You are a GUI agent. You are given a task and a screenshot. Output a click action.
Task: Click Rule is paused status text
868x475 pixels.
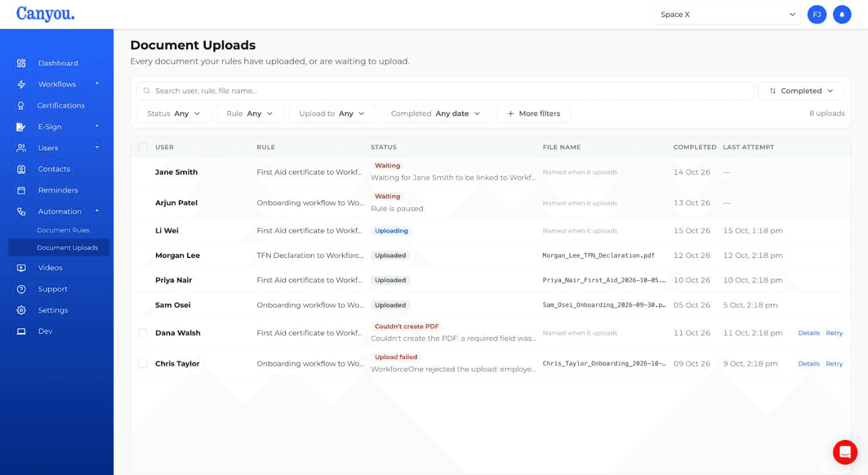[x=397, y=209]
